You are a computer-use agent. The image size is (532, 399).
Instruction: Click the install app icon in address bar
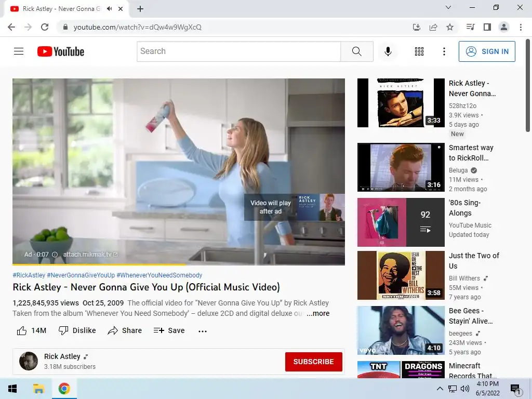coord(417,27)
